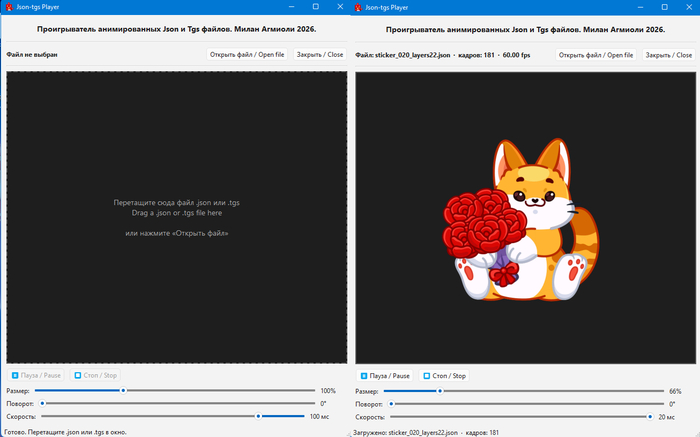Click the sticker_020_layers22.json file info text
The width and height of the screenshot is (700, 437).
tap(442, 55)
